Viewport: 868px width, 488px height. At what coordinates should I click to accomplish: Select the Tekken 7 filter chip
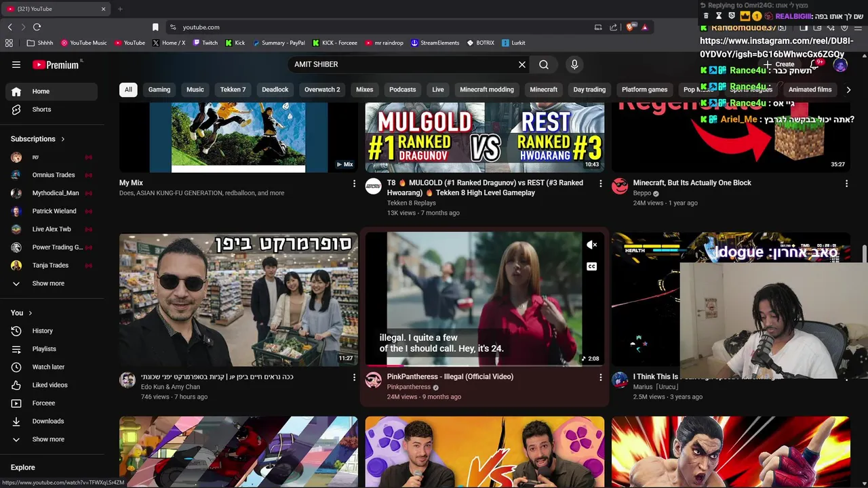[233, 89]
